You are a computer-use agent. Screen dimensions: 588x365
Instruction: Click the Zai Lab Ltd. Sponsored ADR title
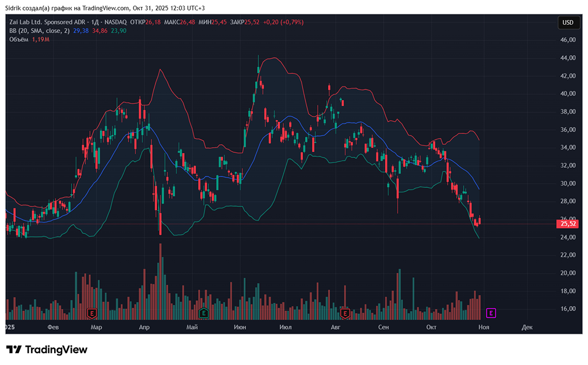47,22
